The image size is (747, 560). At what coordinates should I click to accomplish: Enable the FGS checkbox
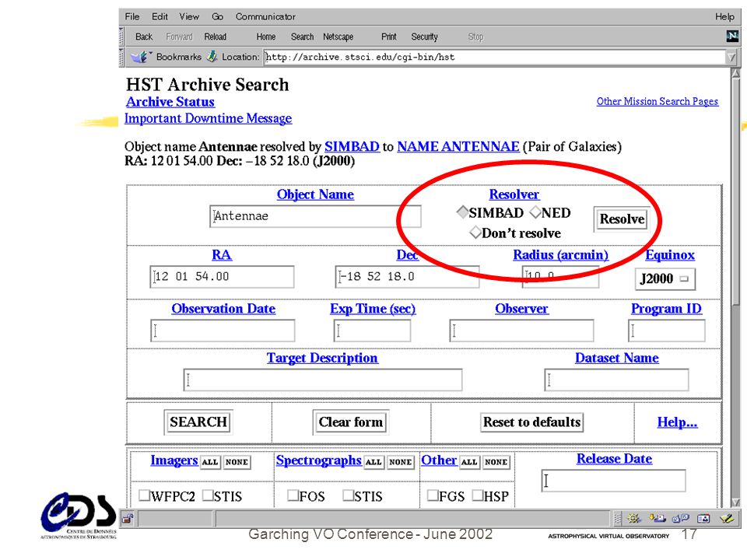coord(433,495)
